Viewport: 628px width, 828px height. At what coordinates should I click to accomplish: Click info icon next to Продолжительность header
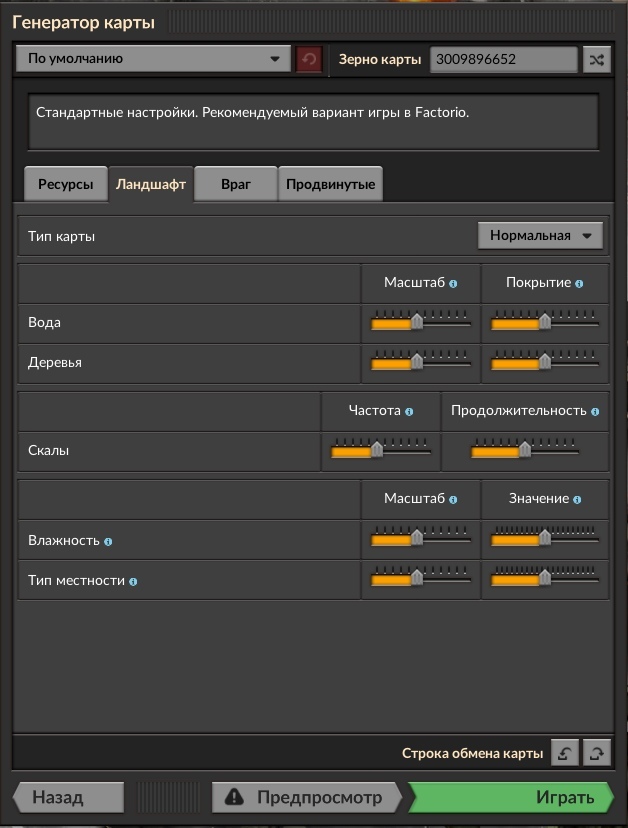click(595, 411)
